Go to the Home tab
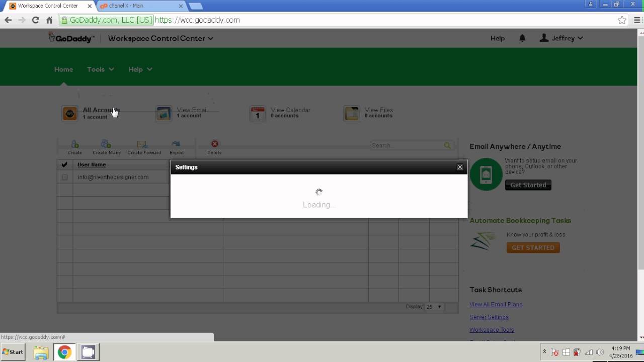 [63, 69]
